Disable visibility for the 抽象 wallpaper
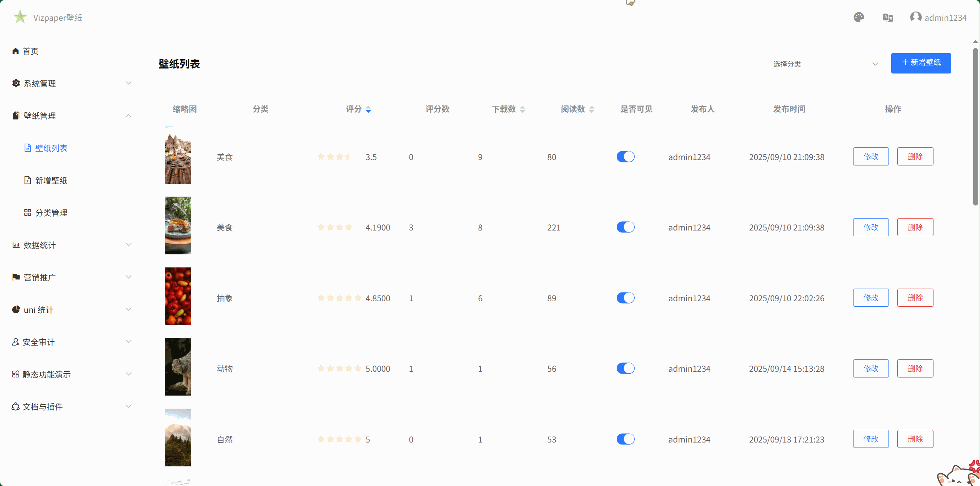The image size is (980, 486). pyautogui.click(x=625, y=298)
